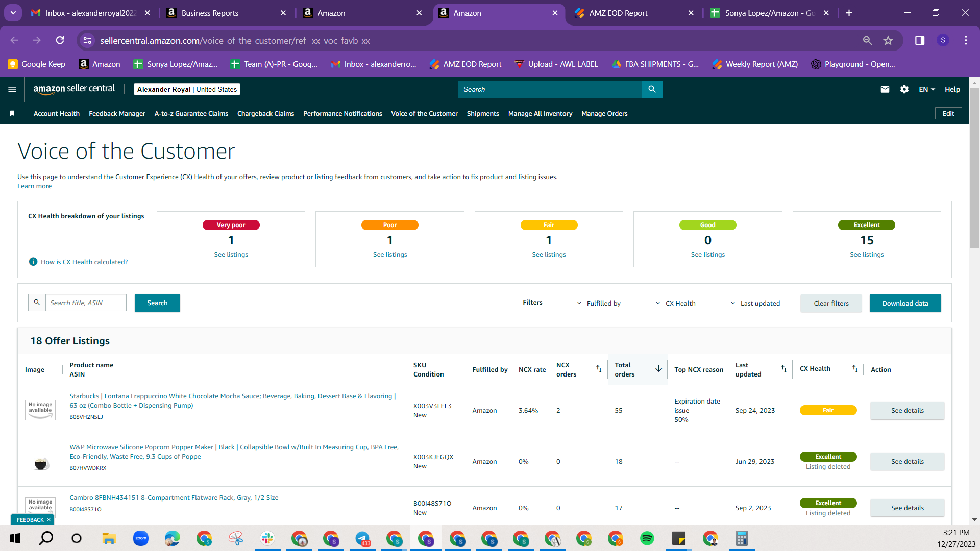Bookmark this page with star icon
The image size is (980, 551).
(x=888, y=40)
